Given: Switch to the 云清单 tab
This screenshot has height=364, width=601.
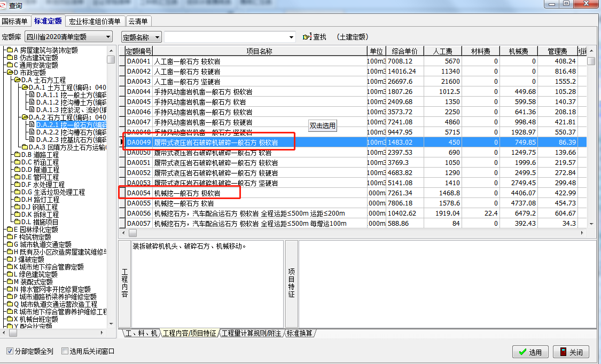Looking at the screenshot, I should click(138, 21).
